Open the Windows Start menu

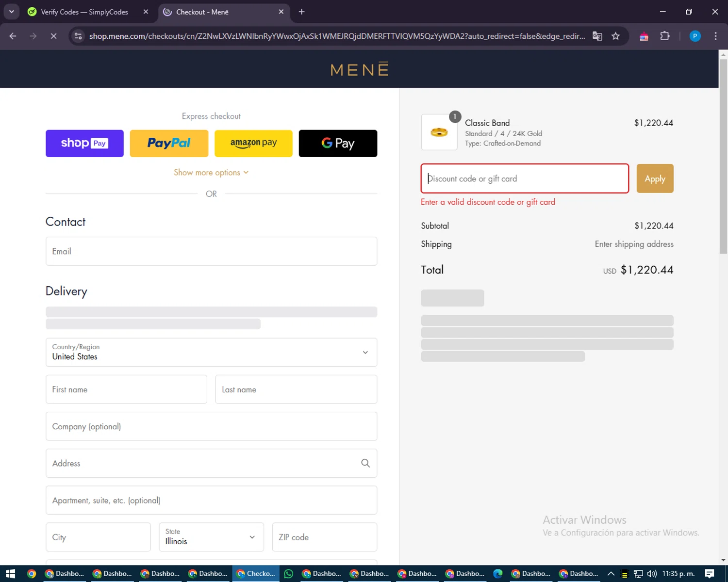(x=10, y=574)
